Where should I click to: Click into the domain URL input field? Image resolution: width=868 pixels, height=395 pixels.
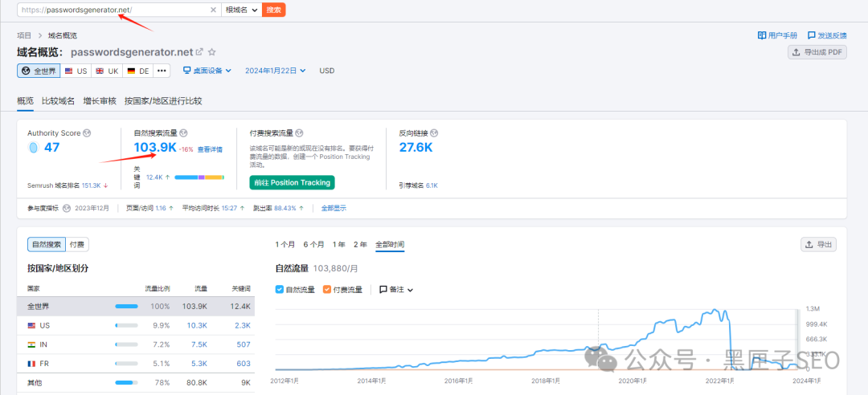coord(113,10)
